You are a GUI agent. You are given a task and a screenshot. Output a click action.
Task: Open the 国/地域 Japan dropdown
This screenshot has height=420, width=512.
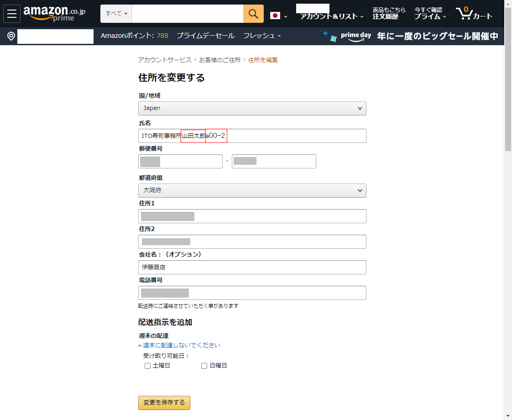click(x=252, y=108)
